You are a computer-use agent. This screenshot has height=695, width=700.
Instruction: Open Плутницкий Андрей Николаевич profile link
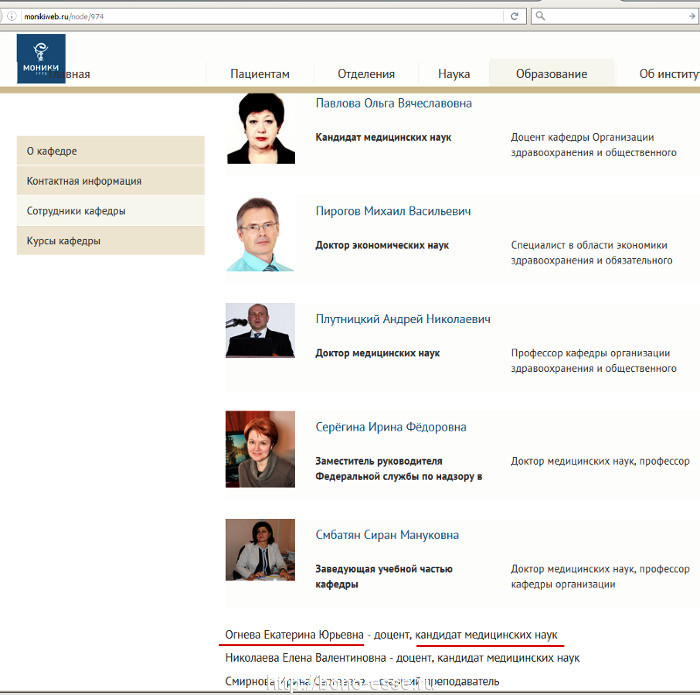click(x=403, y=319)
